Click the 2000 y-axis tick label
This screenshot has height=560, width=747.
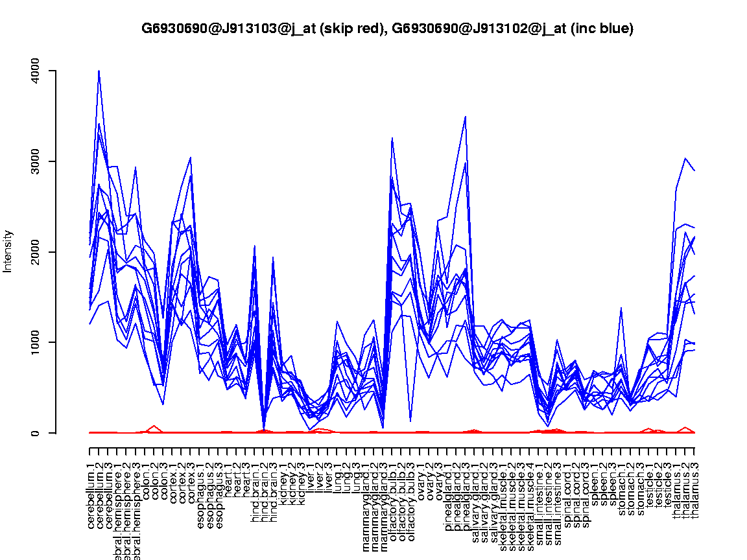coord(36,251)
